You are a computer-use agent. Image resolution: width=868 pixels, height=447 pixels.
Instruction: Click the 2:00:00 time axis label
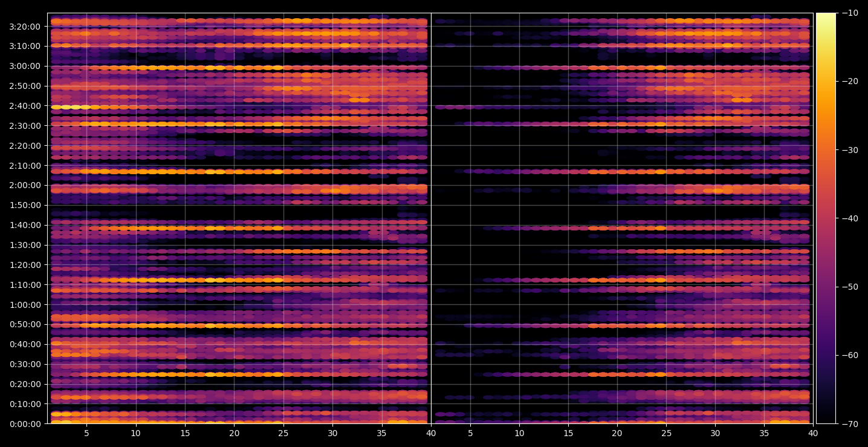pyautogui.click(x=26, y=185)
